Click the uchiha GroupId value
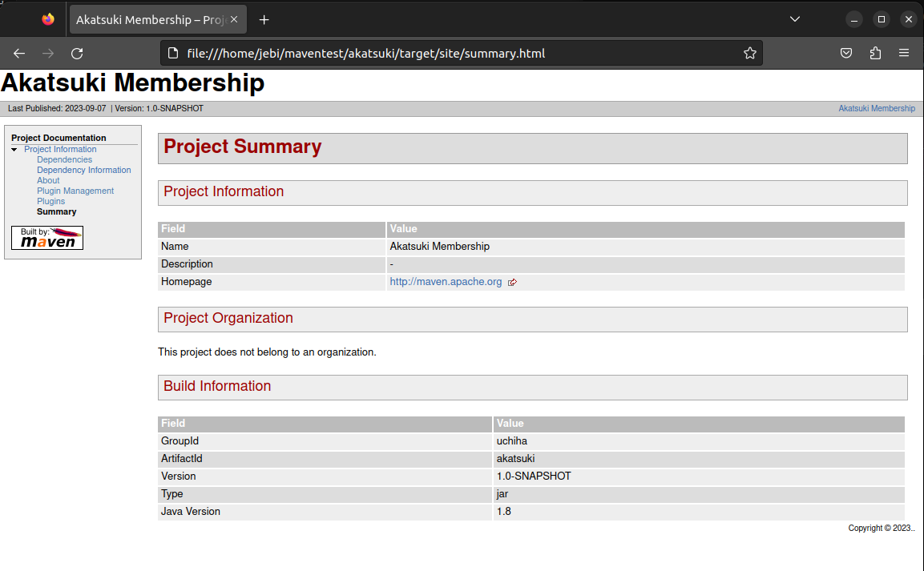 (x=511, y=441)
